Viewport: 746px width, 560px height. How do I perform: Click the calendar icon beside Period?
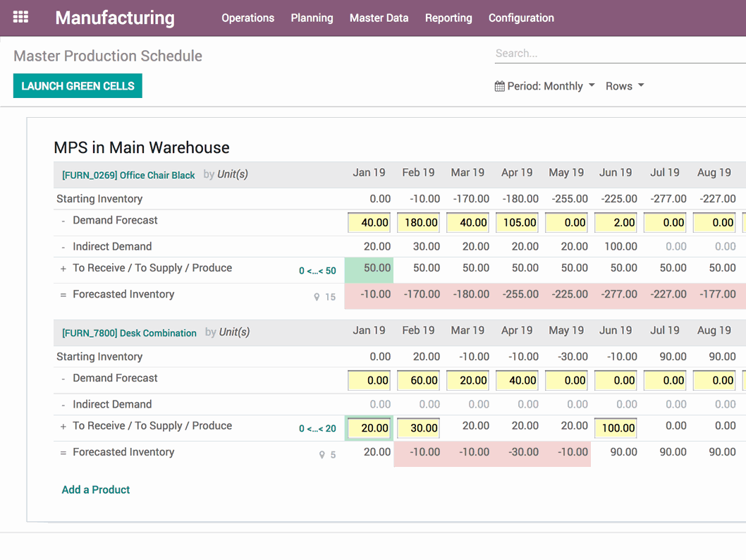(499, 86)
